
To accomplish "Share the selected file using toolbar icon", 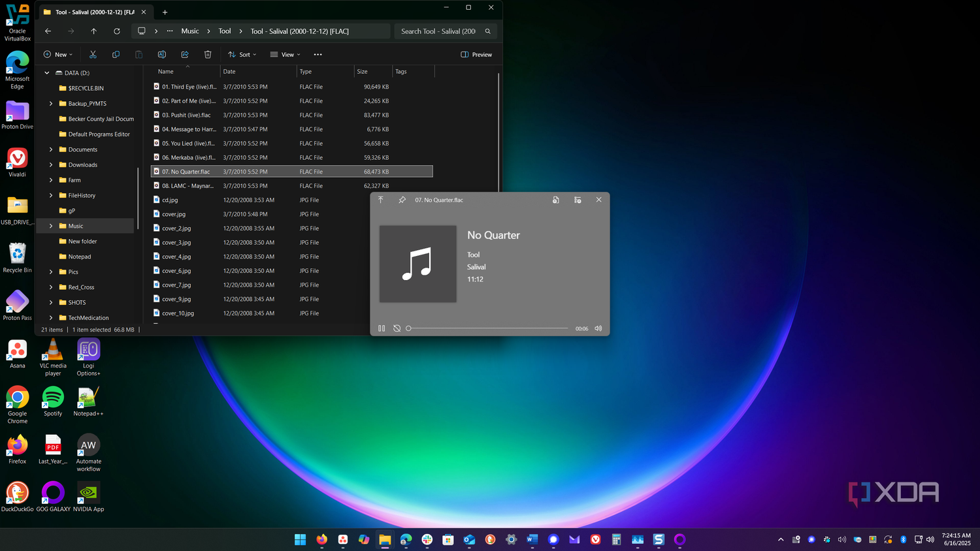I will [185, 55].
